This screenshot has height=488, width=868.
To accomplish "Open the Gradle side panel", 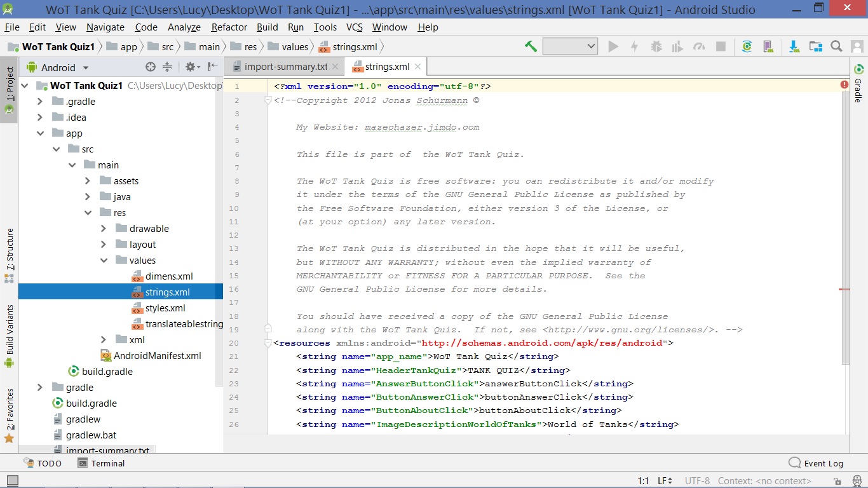I will (x=858, y=83).
